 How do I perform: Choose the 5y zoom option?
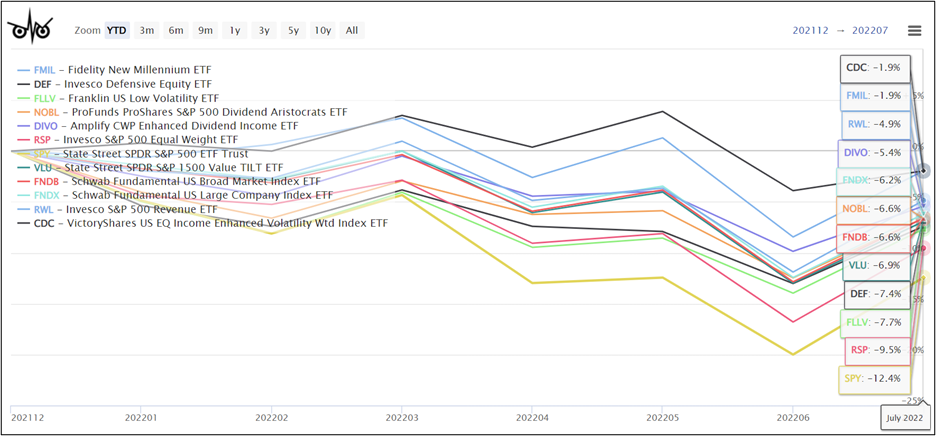(293, 30)
